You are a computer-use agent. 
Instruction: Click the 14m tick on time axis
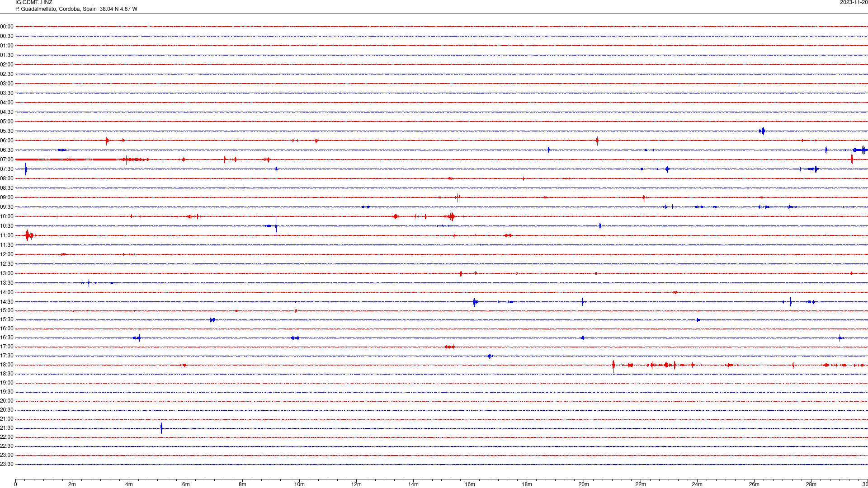tap(413, 484)
